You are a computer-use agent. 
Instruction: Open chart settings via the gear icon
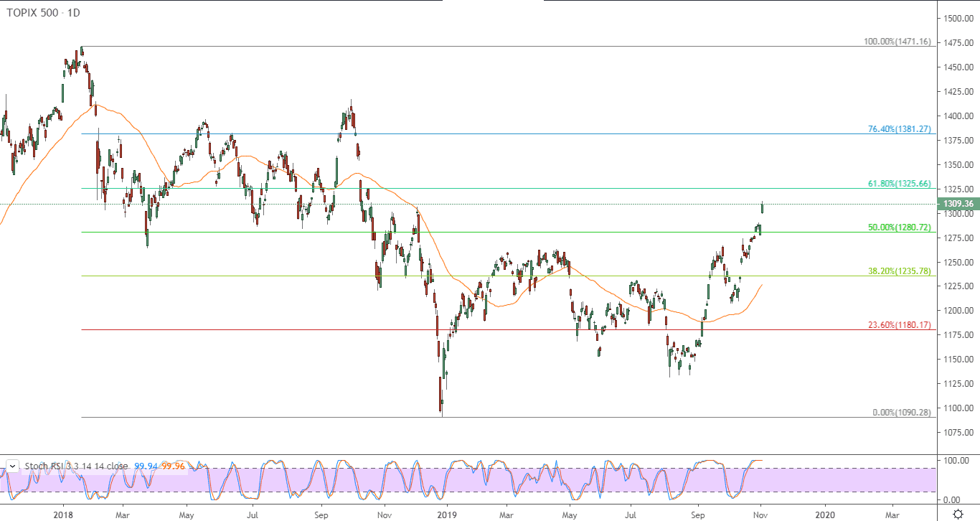[958, 514]
